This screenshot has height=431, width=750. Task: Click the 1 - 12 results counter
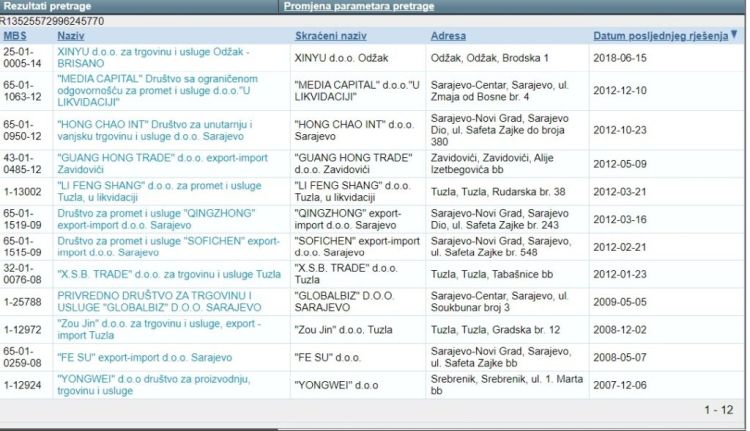click(718, 410)
